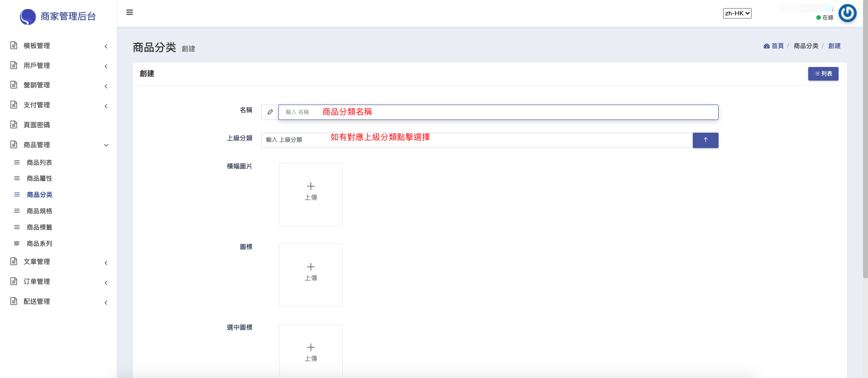This screenshot has height=378, width=868.
Task: Click the 創建 panel header text
Action: click(147, 74)
